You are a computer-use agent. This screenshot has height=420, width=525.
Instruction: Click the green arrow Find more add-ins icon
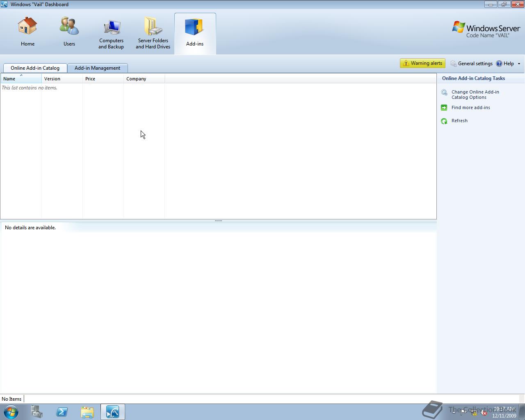pos(444,107)
